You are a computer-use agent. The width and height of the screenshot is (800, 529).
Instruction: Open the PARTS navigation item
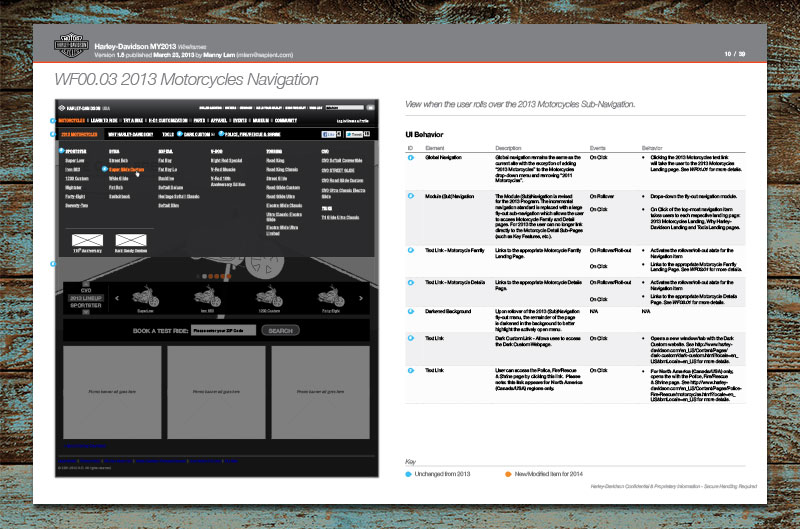[x=199, y=120]
